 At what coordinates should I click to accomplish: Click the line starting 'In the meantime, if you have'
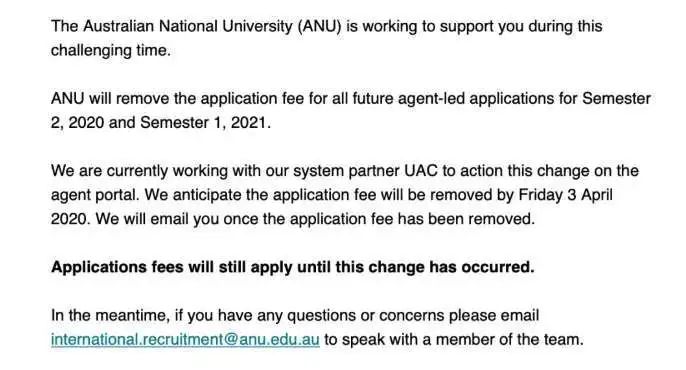pyautogui.click(x=295, y=315)
